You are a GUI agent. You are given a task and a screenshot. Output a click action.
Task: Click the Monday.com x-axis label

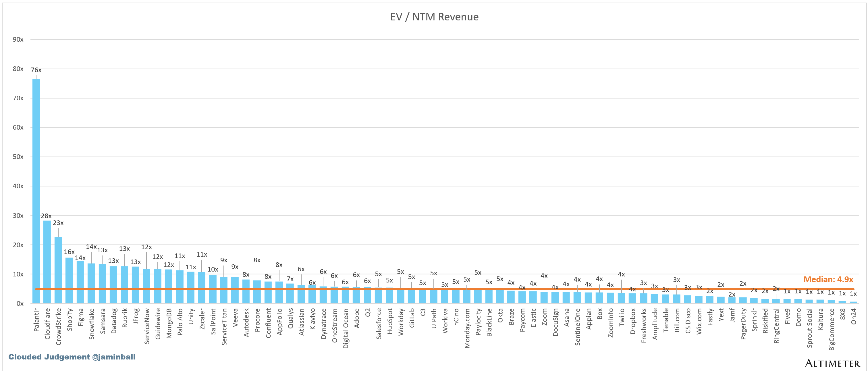coord(467,328)
